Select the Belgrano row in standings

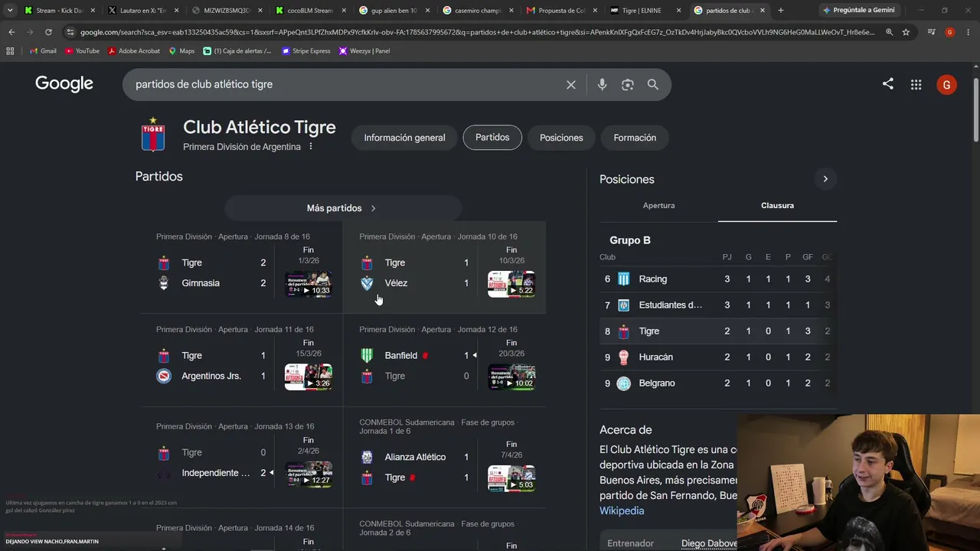718,383
